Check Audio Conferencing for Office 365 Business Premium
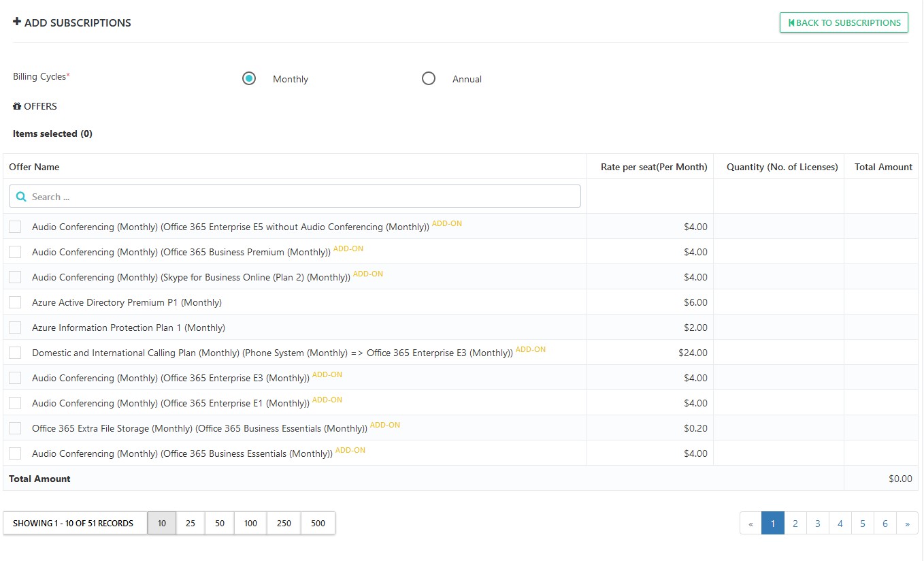The width and height of the screenshot is (924, 561). 15,252
